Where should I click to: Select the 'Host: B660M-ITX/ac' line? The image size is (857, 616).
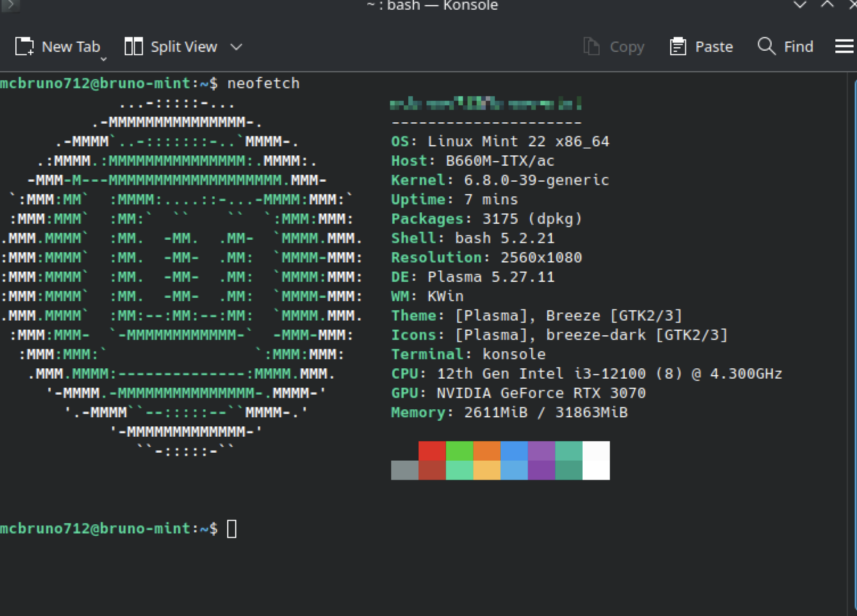tap(473, 161)
